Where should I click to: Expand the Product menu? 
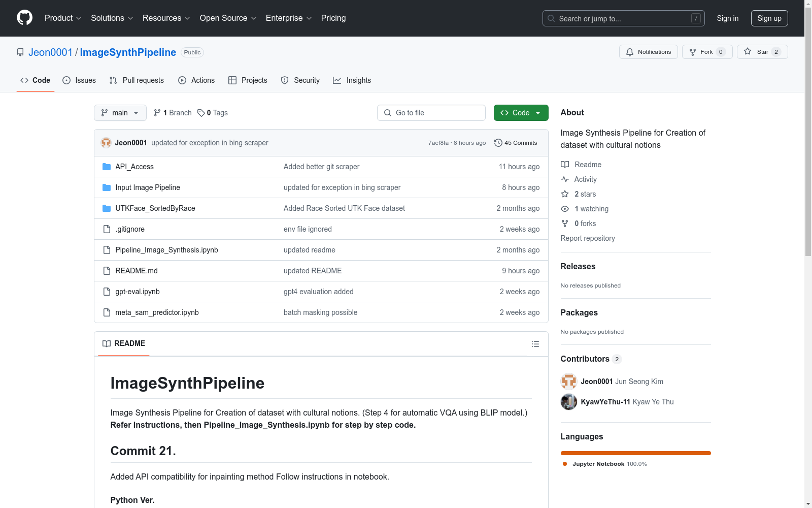[63, 18]
